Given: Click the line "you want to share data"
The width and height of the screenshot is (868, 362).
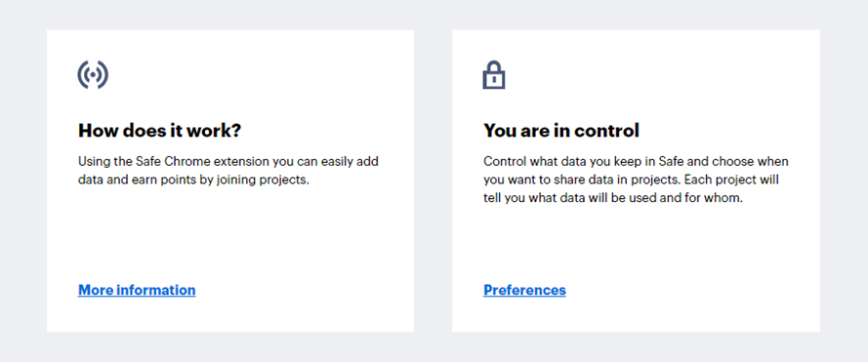Looking at the screenshot, I should pos(631,180).
